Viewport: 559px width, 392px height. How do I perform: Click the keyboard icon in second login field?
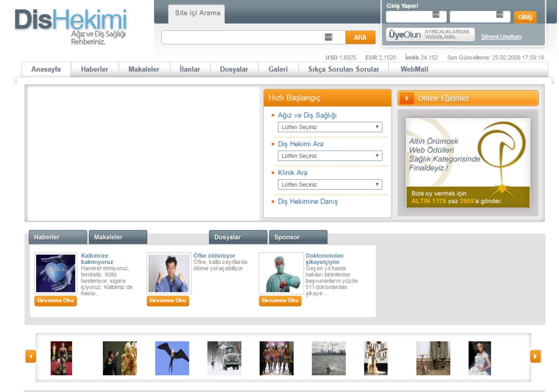point(499,15)
